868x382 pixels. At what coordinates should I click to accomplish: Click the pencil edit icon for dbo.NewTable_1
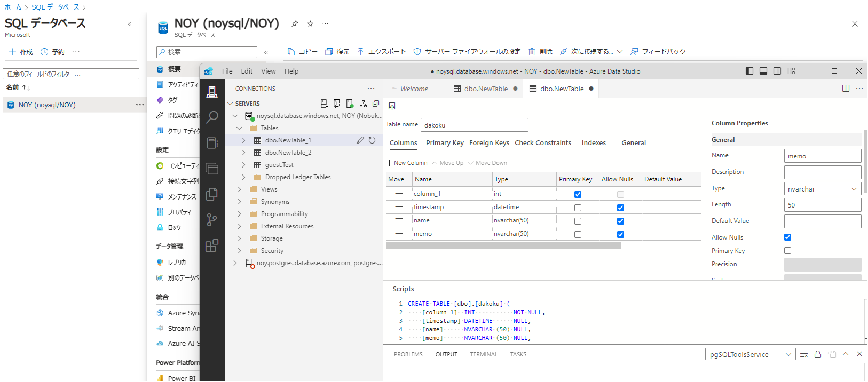pos(360,140)
